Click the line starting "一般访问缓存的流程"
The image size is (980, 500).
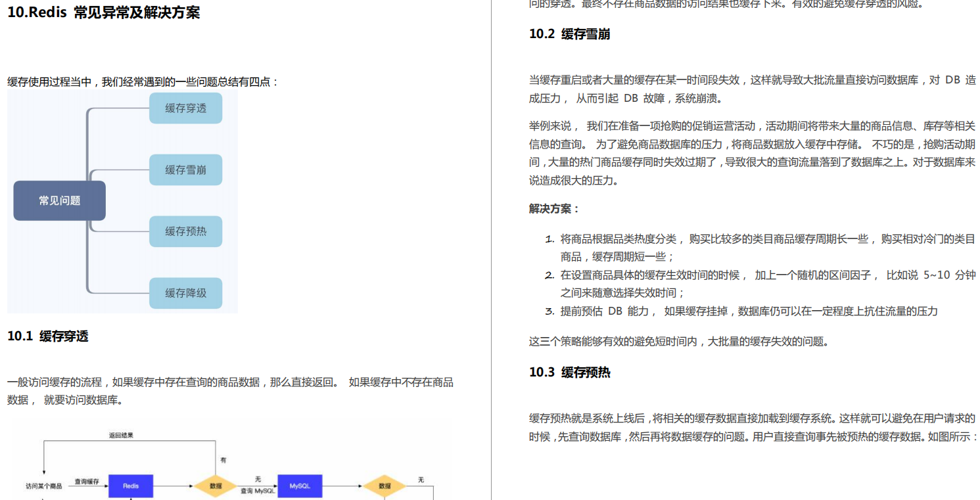[230, 382]
